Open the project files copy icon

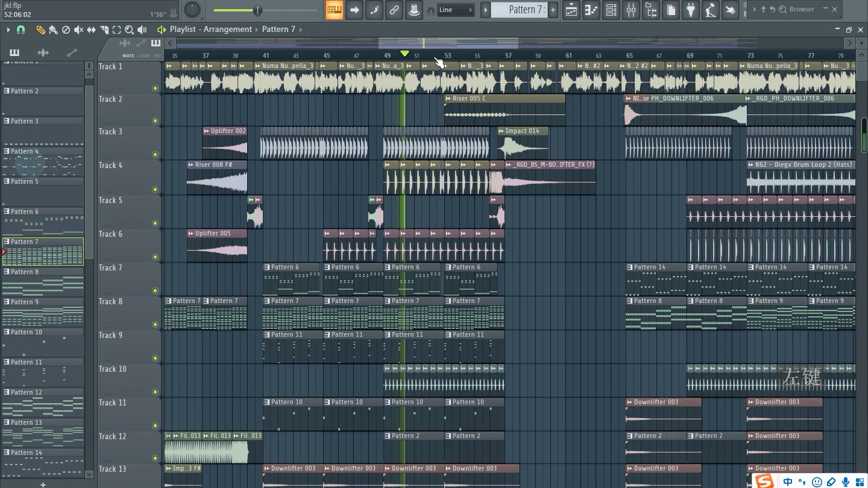671,10
